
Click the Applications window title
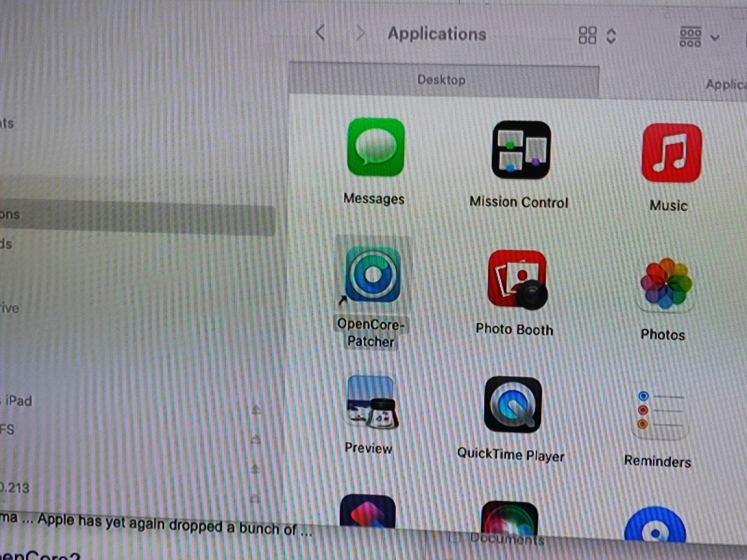point(437,34)
